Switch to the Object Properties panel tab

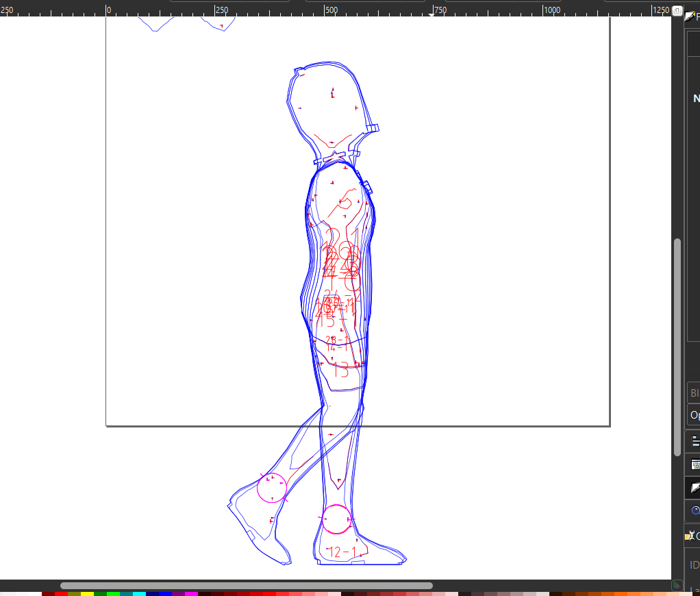pyautogui.click(x=692, y=536)
